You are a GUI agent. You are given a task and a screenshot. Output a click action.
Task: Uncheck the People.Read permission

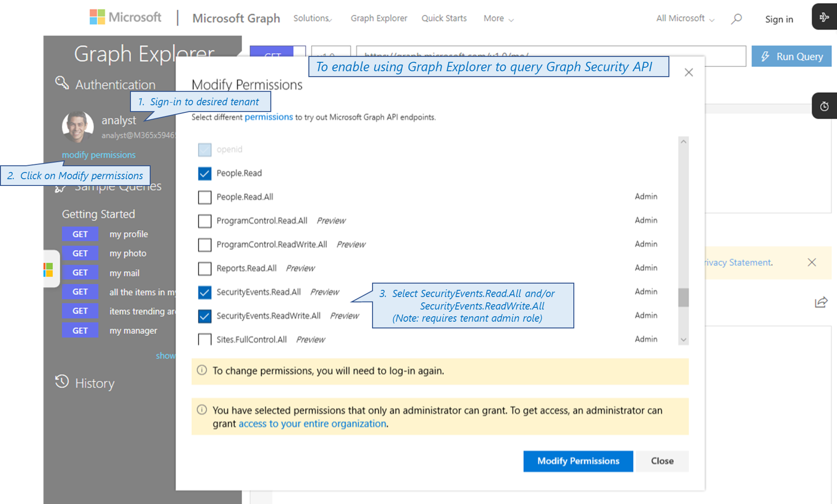point(205,173)
